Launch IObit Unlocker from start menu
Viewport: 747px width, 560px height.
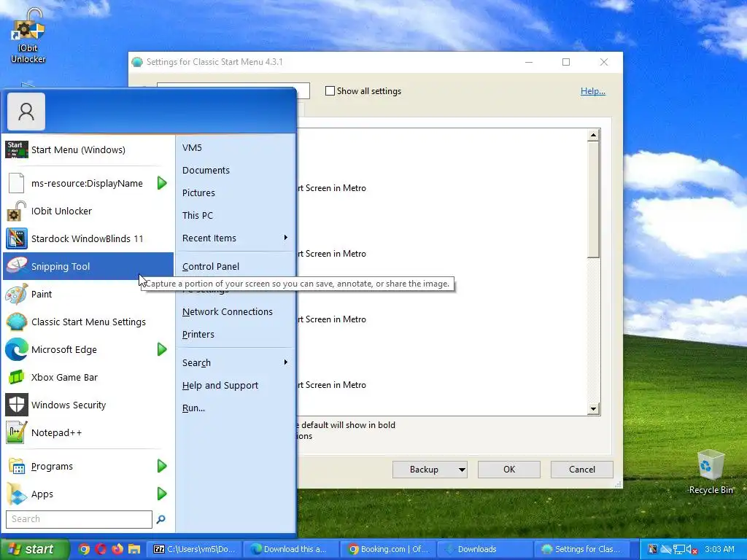click(88, 211)
